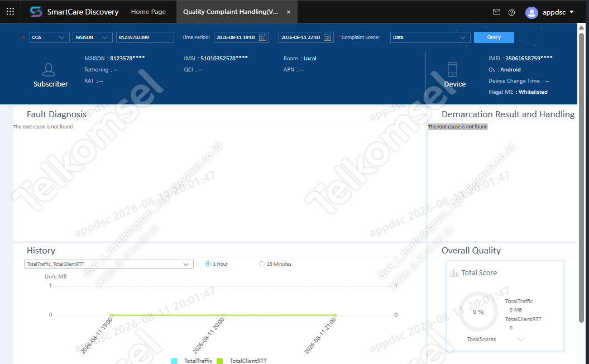Open the TotalTraffic, TotalClientRTT metric dropdown
The image size is (589, 364).
(x=108, y=264)
